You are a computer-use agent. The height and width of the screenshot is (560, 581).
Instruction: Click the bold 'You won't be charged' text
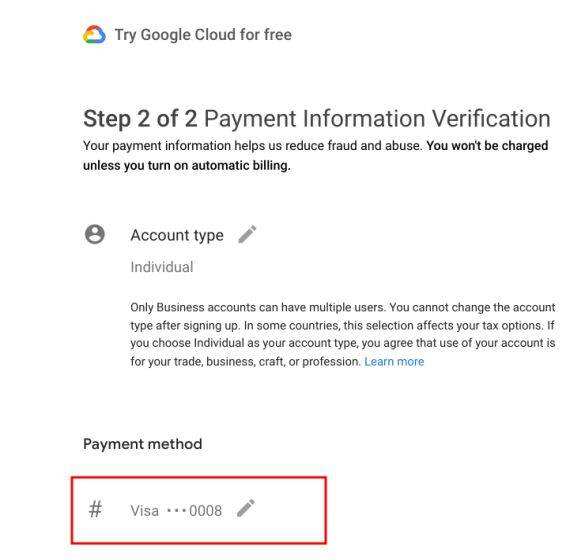(487, 146)
